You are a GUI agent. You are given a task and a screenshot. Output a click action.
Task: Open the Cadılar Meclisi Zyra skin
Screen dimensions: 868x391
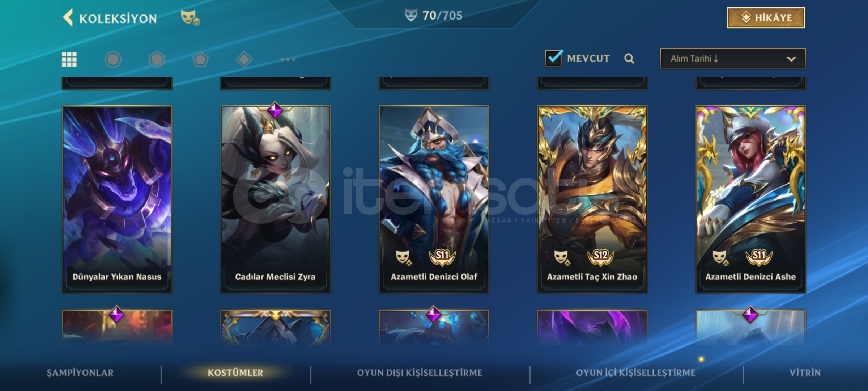click(276, 199)
